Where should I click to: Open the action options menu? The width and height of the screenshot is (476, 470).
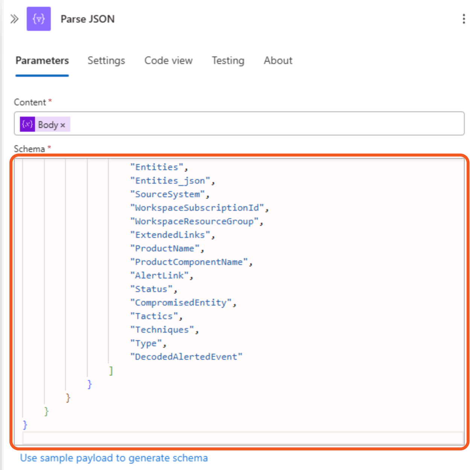464,19
